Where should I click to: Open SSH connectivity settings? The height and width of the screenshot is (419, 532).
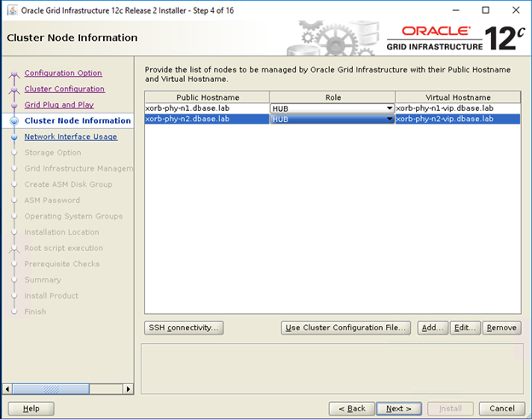184,328
